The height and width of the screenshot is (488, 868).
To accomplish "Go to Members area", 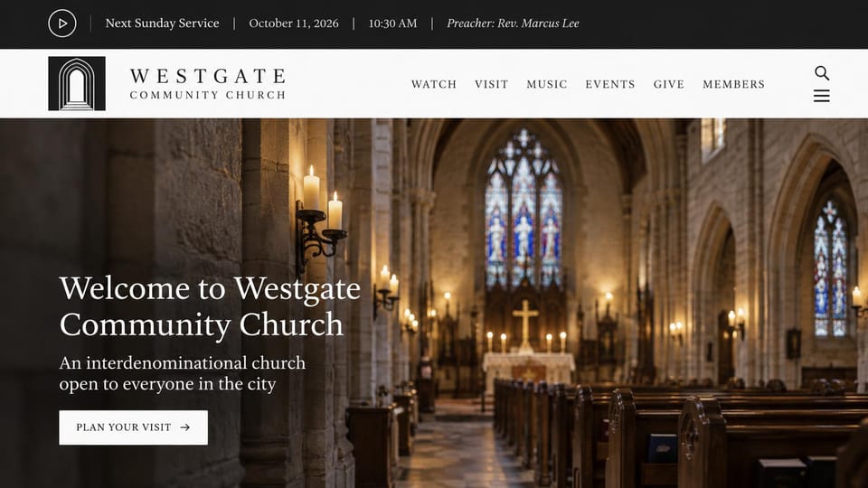I will pyautogui.click(x=733, y=84).
